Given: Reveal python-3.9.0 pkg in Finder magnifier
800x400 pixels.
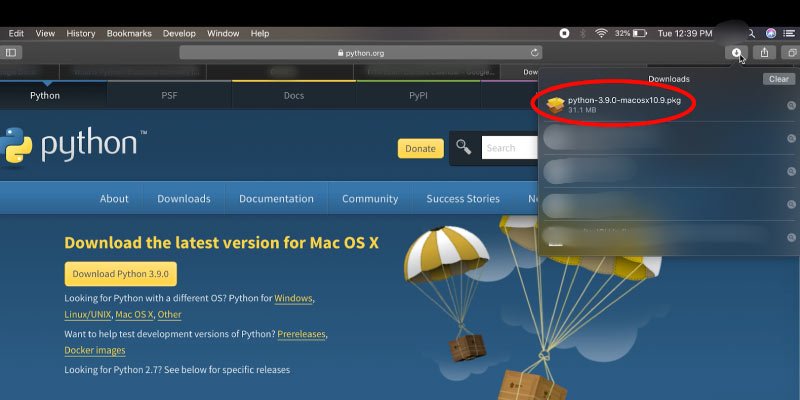Looking at the screenshot, I should coord(791,106).
